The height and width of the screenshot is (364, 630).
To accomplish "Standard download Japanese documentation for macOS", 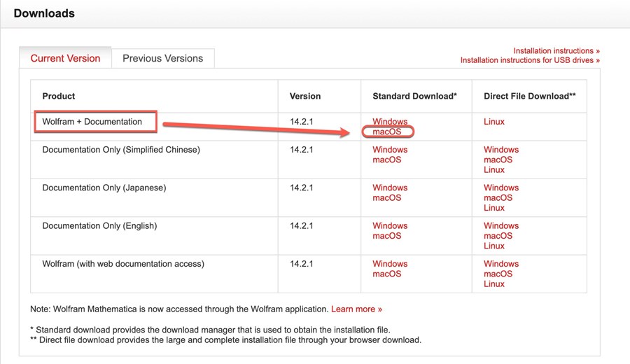I will coord(387,197).
